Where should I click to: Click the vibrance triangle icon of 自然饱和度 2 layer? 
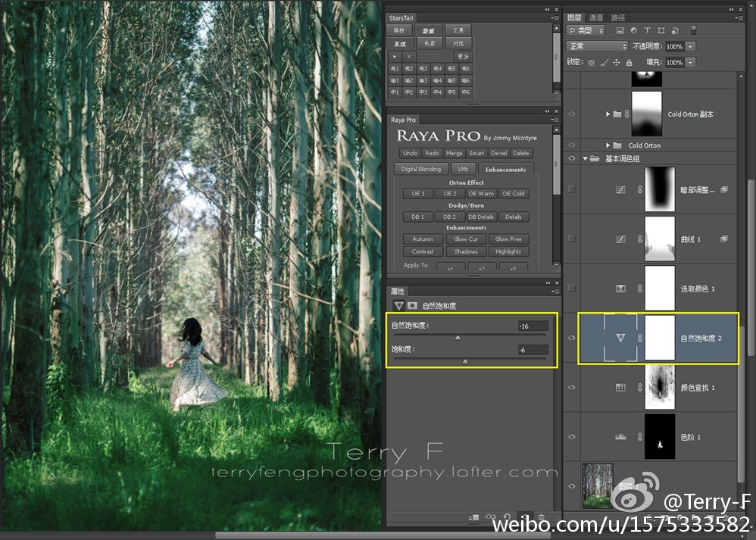point(620,338)
